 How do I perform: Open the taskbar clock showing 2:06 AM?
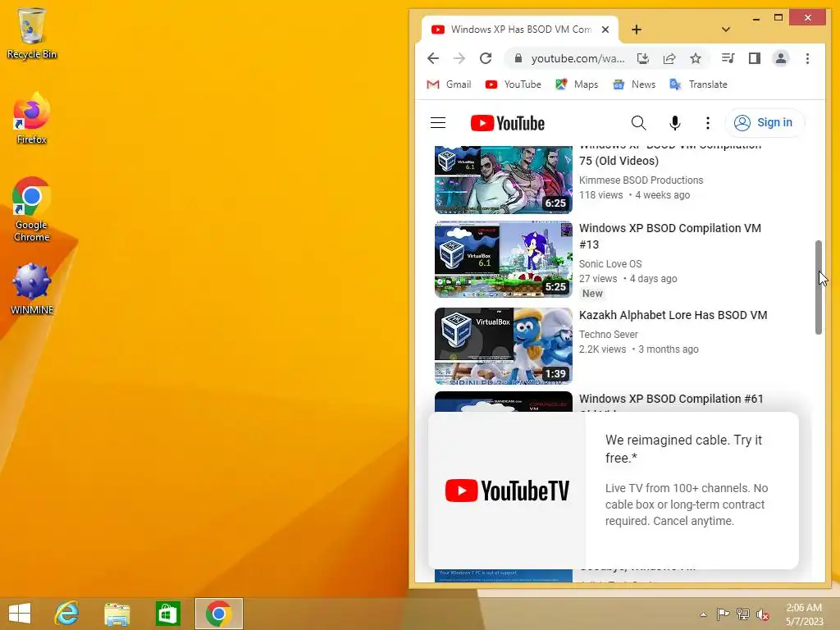804,614
